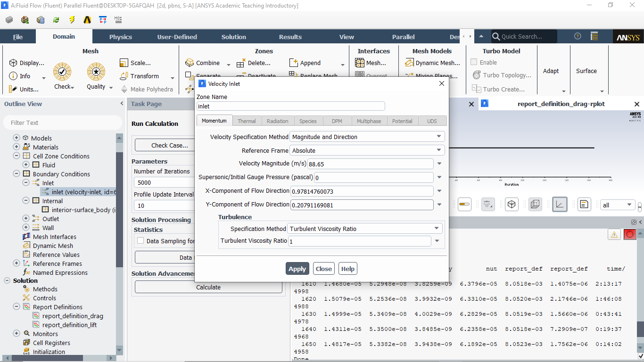The image size is (644, 362).
Task: Click the mesh Info icon
Action: (x=13, y=76)
